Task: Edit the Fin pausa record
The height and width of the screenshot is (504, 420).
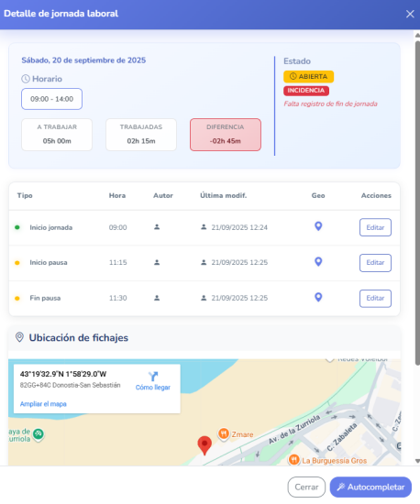Action: (x=375, y=299)
